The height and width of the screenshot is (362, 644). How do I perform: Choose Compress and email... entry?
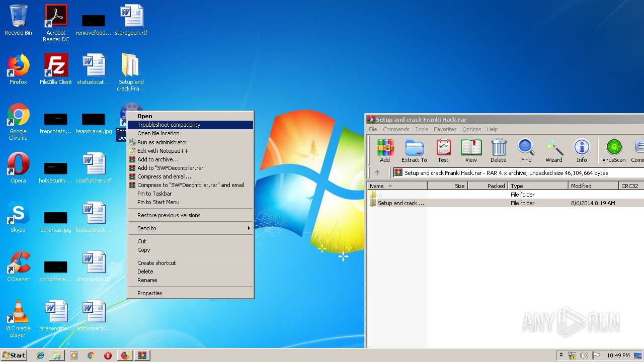(x=190, y=176)
